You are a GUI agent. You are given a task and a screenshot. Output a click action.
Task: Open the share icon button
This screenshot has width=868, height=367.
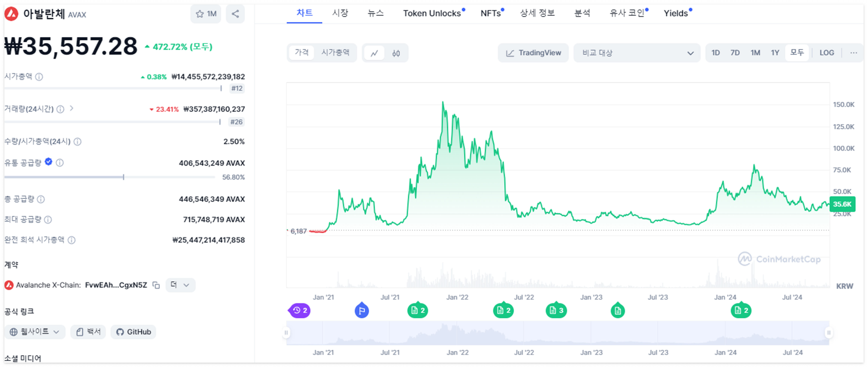(x=235, y=14)
